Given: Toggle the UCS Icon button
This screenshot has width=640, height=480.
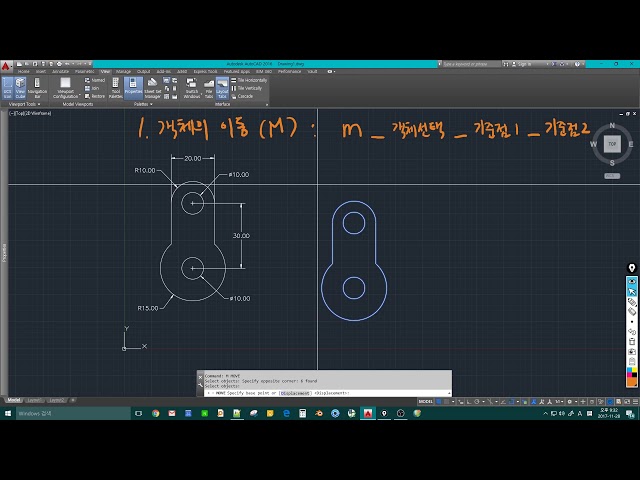Looking at the screenshot, I should (x=7, y=88).
